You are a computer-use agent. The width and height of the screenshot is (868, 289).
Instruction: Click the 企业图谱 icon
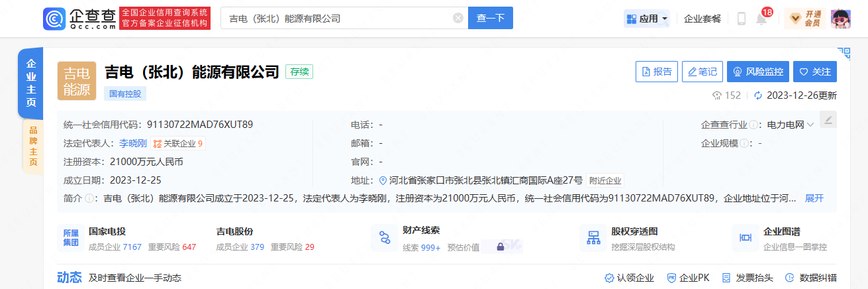coord(746,238)
